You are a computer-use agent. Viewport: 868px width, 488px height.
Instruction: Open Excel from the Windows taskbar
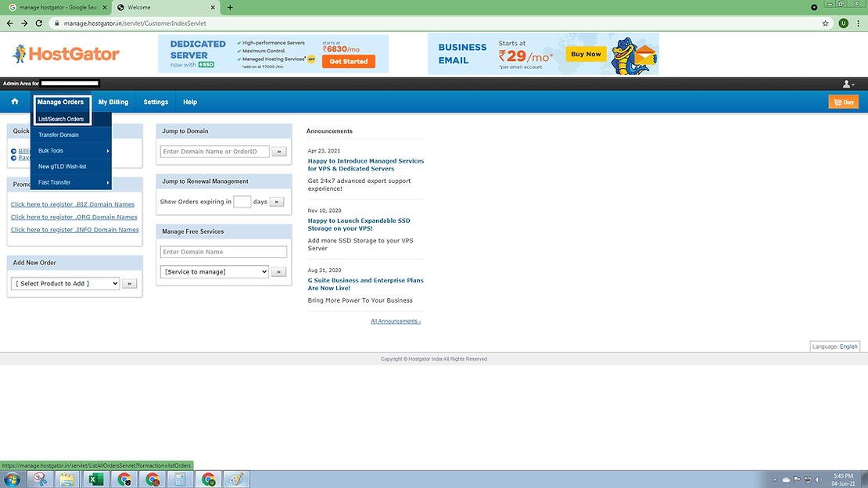(95, 479)
